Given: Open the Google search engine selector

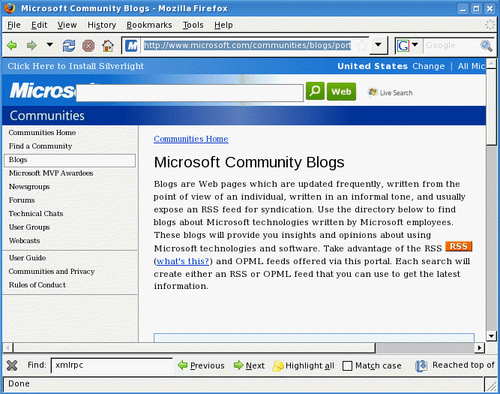Looking at the screenshot, I should click(x=407, y=45).
